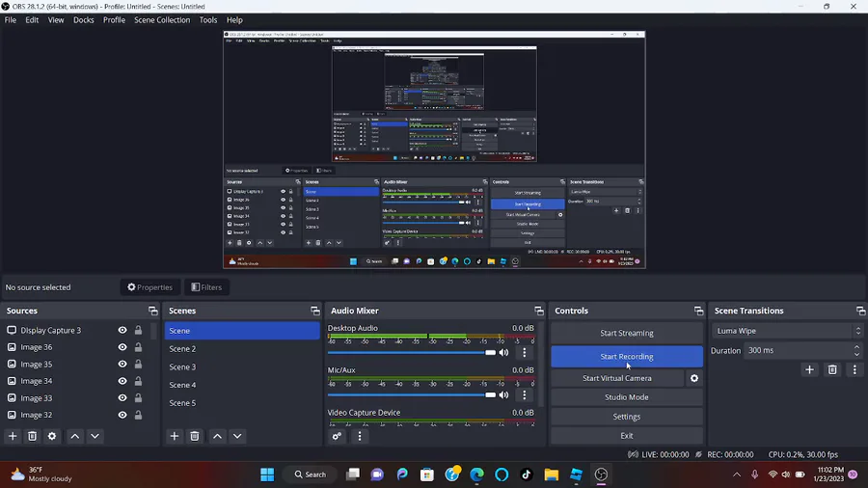The image size is (868, 488).
Task: Open source properties gear in Sources toolbar
Action: 52,436
